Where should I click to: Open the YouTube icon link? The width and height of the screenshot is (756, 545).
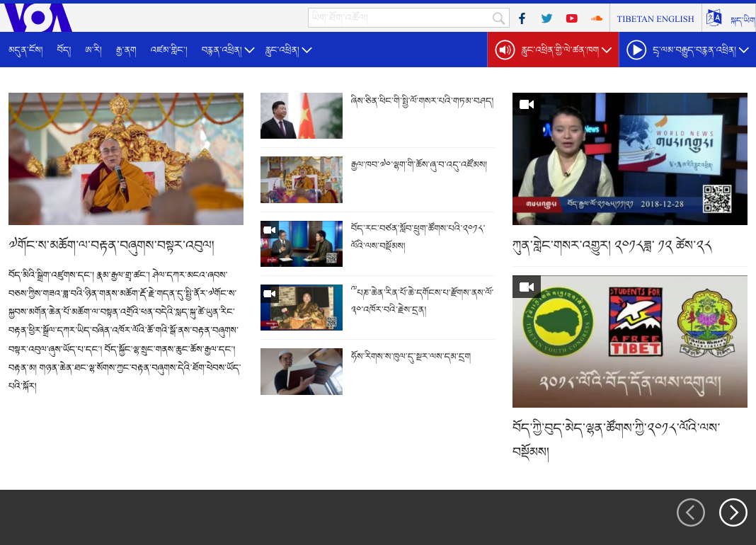point(571,18)
